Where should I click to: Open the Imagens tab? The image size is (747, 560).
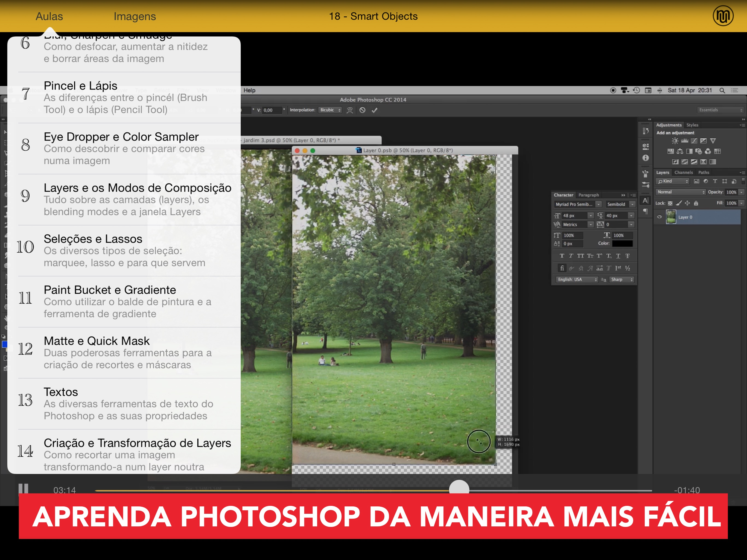tap(135, 16)
